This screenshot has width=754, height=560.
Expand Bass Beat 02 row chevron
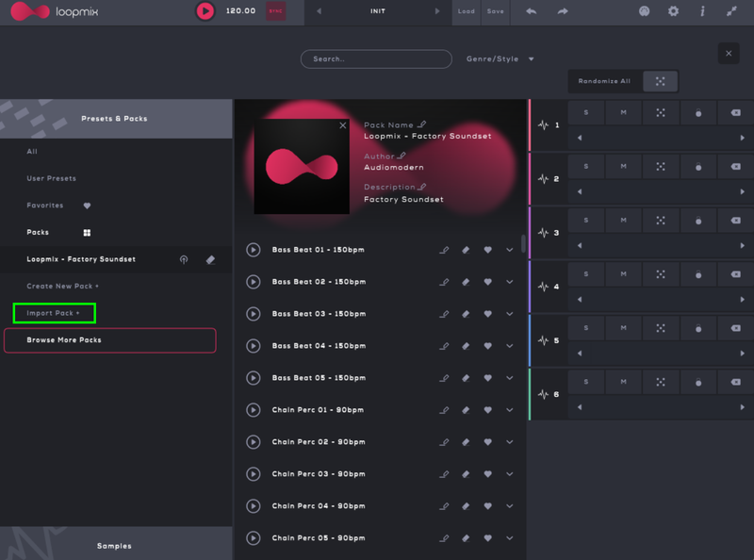pyautogui.click(x=510, y=282)
